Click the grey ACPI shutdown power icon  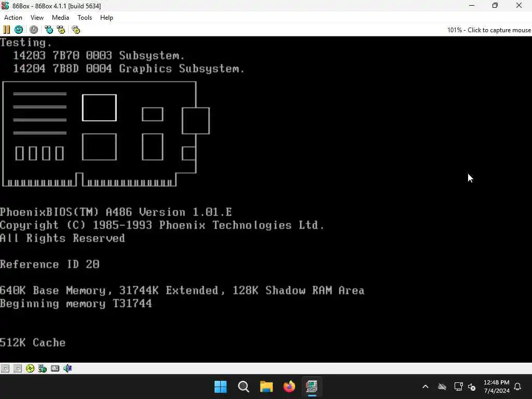tap(34, 30)
